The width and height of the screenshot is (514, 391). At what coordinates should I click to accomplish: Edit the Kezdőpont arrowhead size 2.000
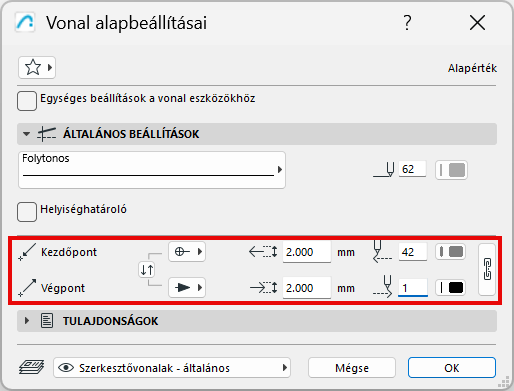click(x=307, y=252)
